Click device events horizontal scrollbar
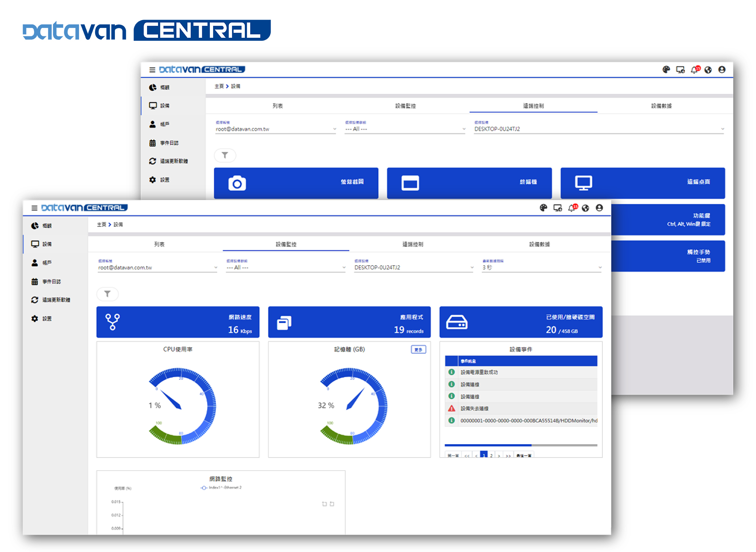This screenshot has height=552, width=756. pos(521,445)
